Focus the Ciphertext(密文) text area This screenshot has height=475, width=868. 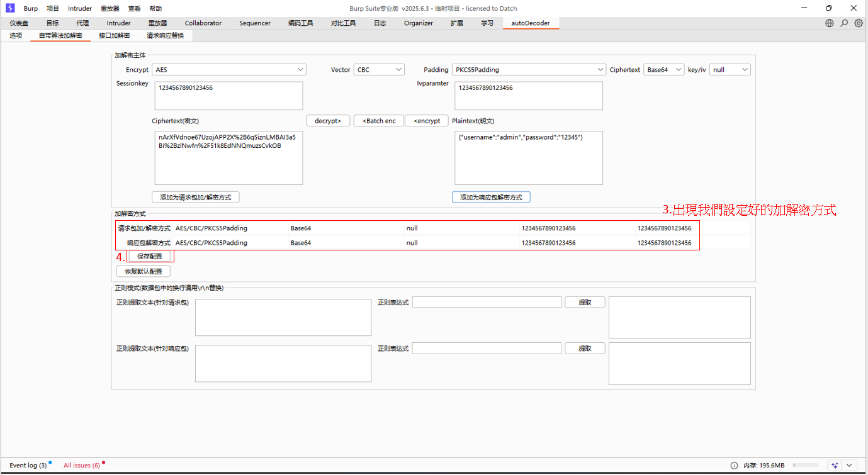228,158
